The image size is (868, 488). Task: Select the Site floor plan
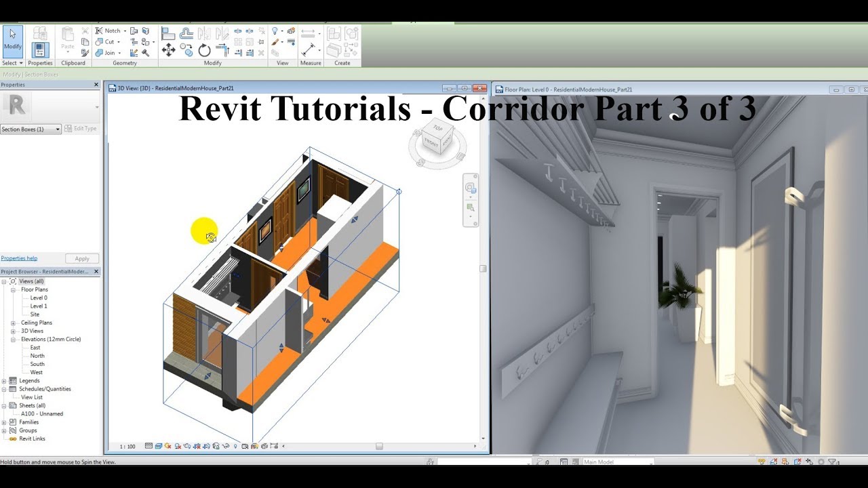coord(35,314)
